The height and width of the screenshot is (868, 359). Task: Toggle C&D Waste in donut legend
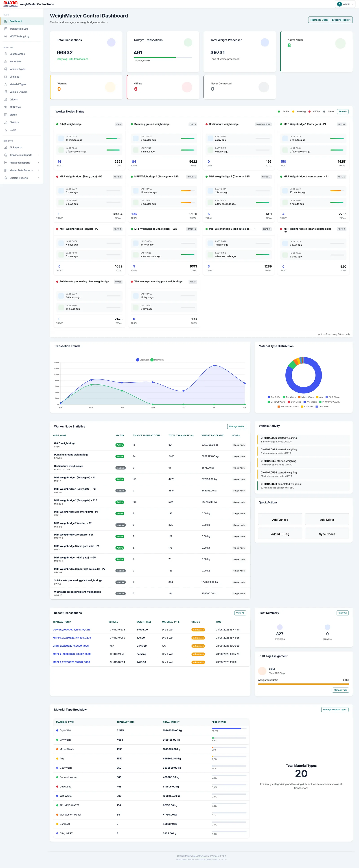click(x=332, y=397)
